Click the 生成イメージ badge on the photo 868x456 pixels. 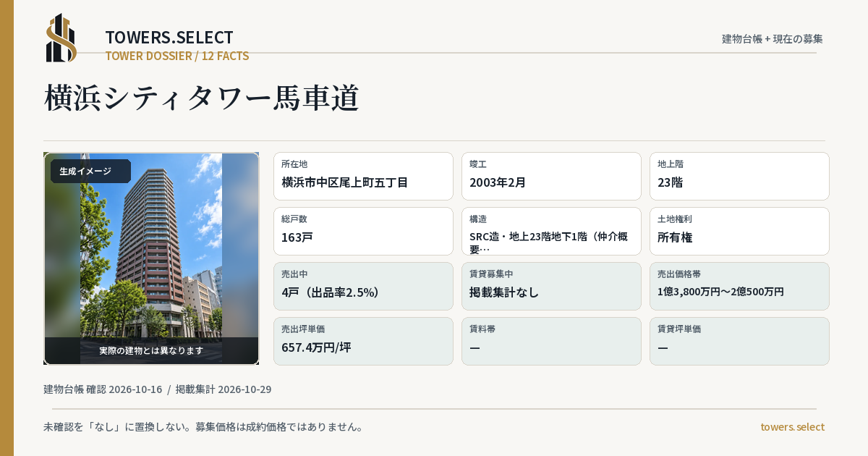click(90, 172)
